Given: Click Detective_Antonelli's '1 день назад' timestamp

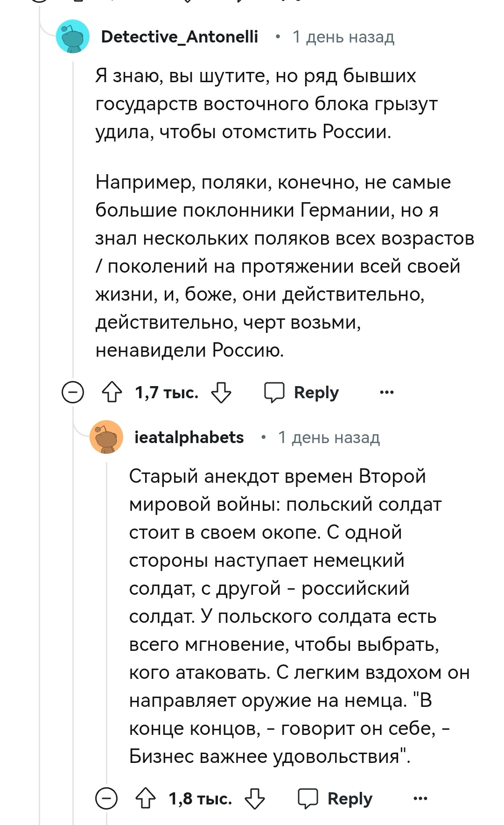Looking at the screenshot, I should pyautogui.click(x=343, y=36).
